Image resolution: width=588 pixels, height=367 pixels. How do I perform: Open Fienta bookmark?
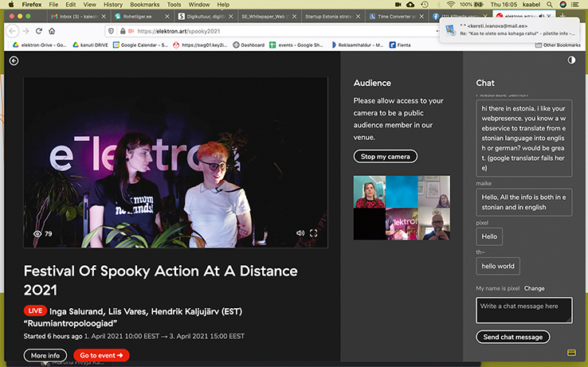[400, 45]
